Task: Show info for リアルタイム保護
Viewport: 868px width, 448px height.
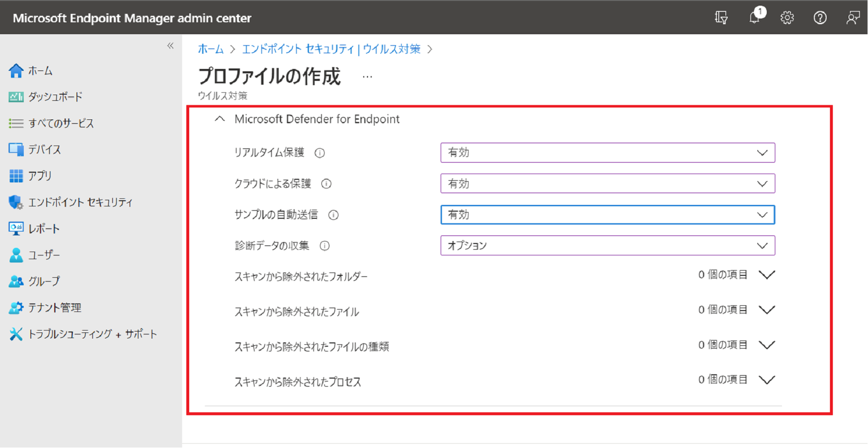Action: click(320, 153)
